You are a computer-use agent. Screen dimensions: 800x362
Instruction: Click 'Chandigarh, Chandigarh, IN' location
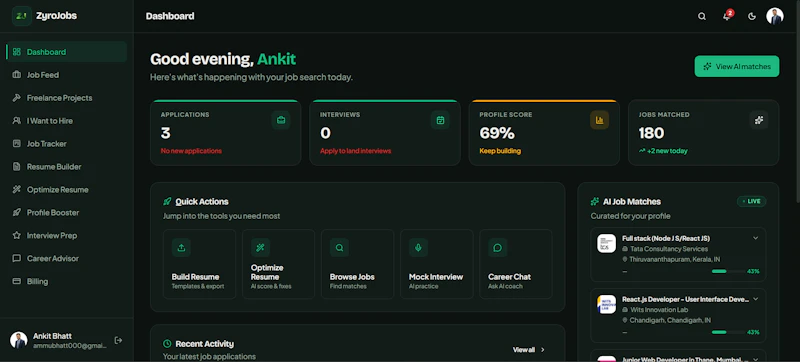[670, 320]
